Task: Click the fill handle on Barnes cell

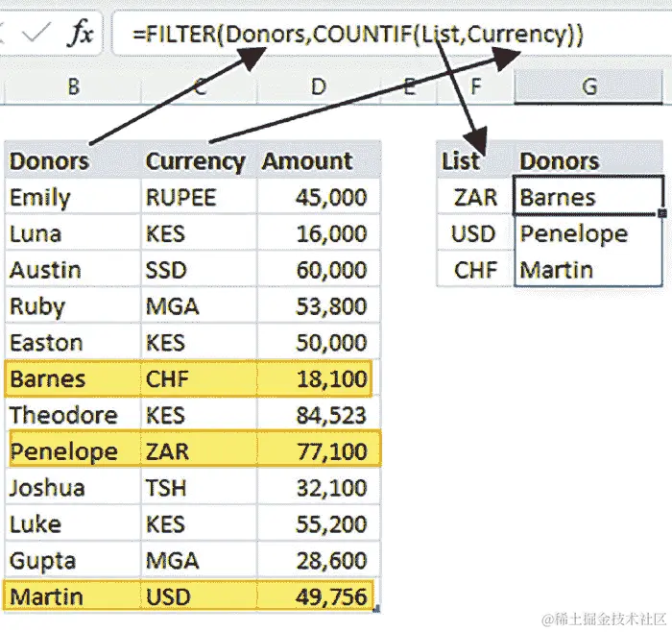Action: pos(662,213)
